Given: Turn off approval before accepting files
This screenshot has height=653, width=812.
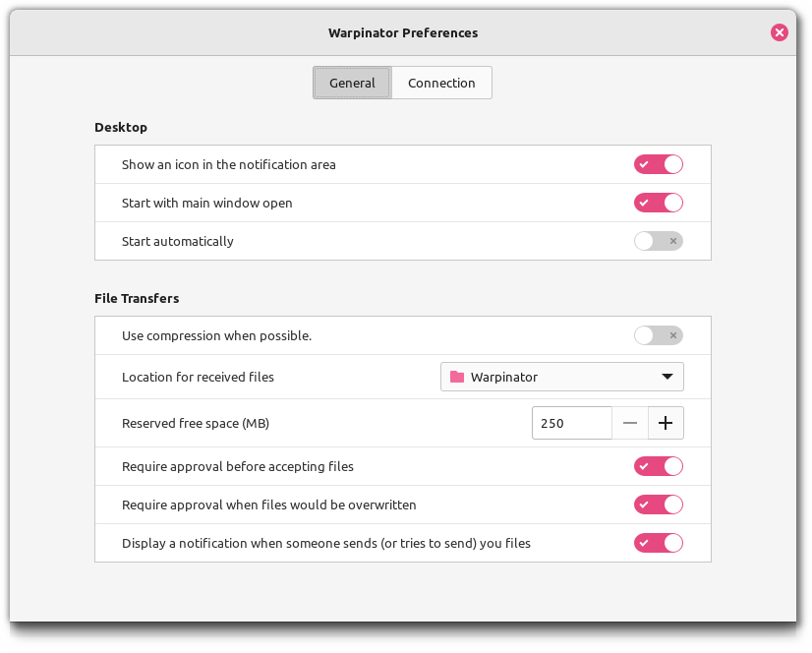Looking at the screenshot, I should click(658, 466).
